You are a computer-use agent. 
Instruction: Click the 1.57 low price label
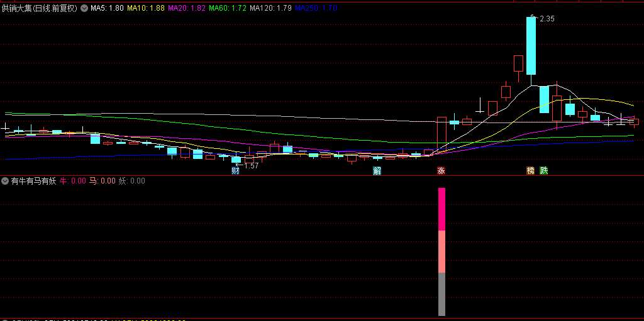(252, 166)
